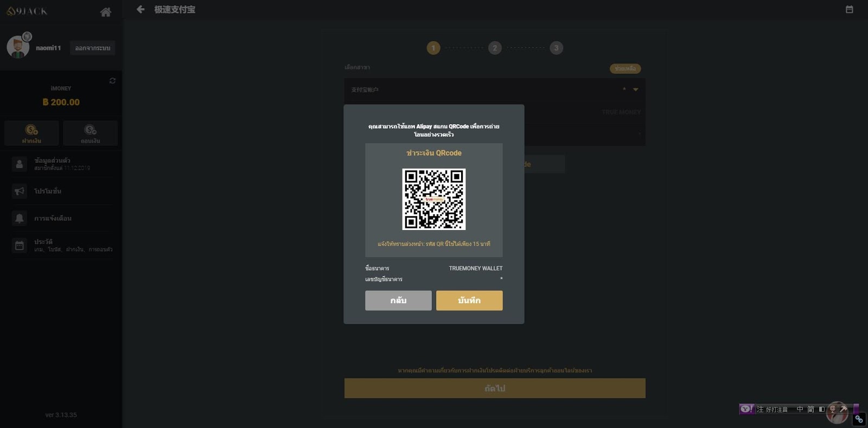The width and height of the screenshot is (868, 428).
Task: Open the ฝากเงิน deposit coin icon
Action: click(x=31, y=130)
